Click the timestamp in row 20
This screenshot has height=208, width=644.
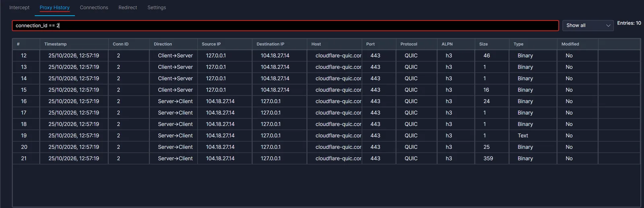[x=74, y=147]
